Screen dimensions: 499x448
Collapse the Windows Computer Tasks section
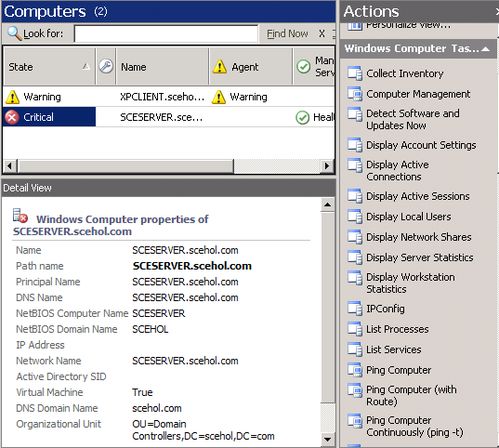click(485, 49)
